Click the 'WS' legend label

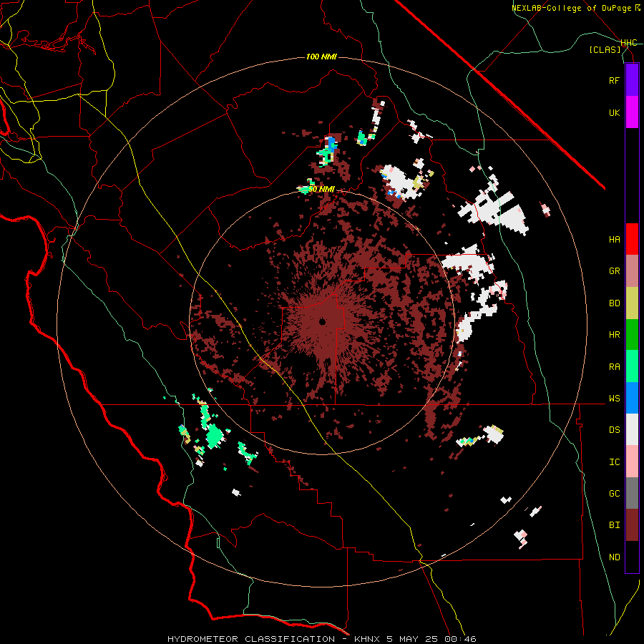614,399
